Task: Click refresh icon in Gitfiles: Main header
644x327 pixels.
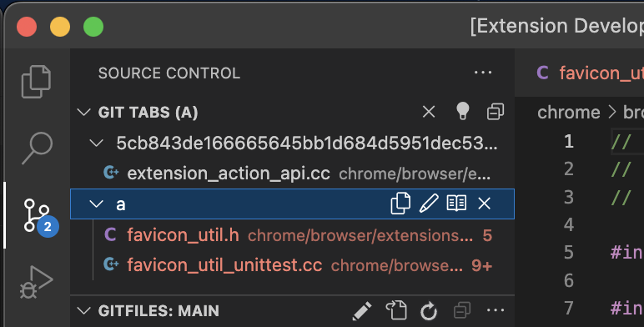Action: click(x=429, y=311)
